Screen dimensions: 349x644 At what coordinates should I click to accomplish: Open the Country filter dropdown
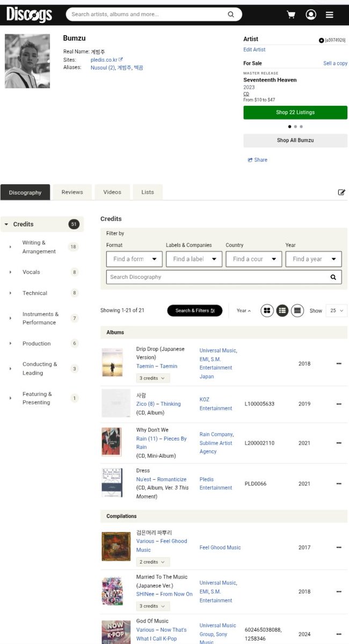tap(254, 259)
